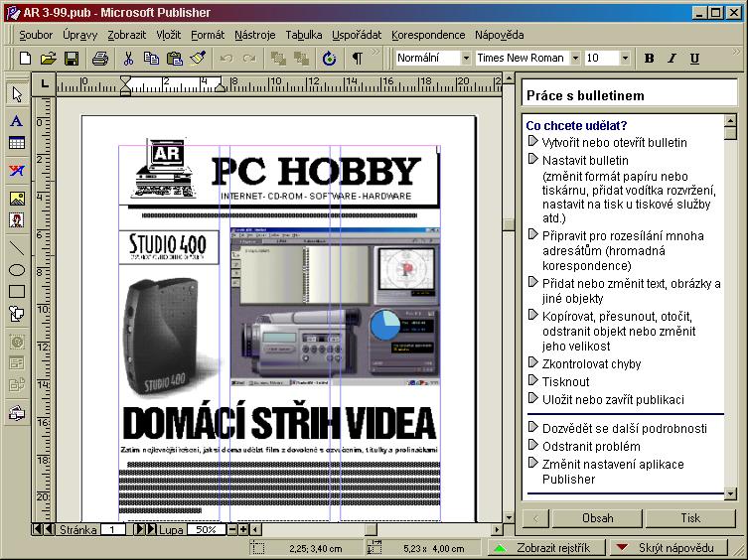The width and height of the screenshot is (748, 560).
Task: Click the Bring to Front icon
Action: tap(278, 59)
